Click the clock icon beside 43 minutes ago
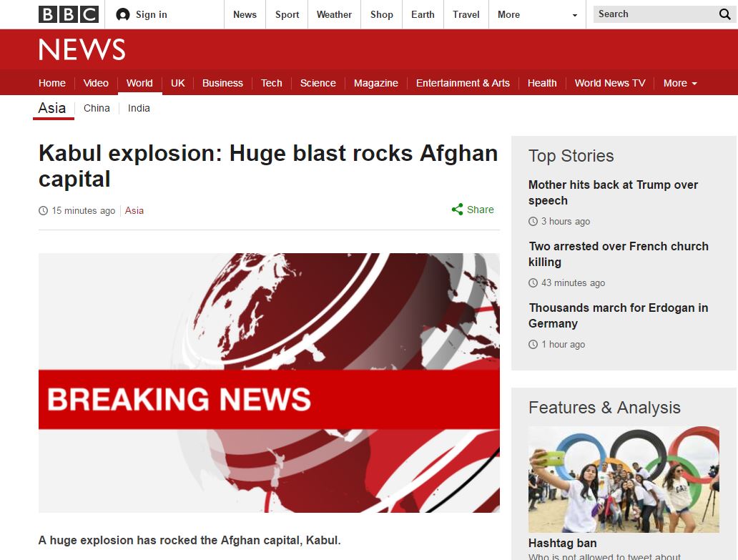The image size is (738, 560). pos(533,283)
